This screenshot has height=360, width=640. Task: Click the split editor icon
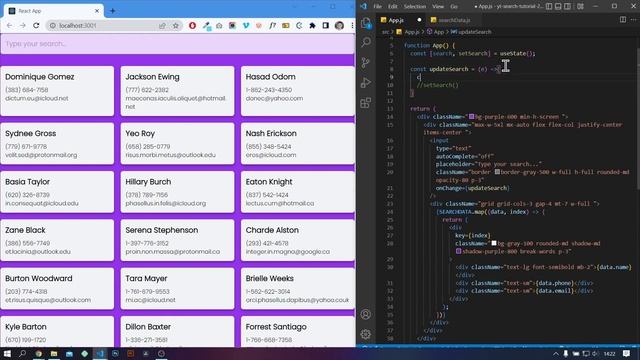pyautogui.click(x=623, y=20)
